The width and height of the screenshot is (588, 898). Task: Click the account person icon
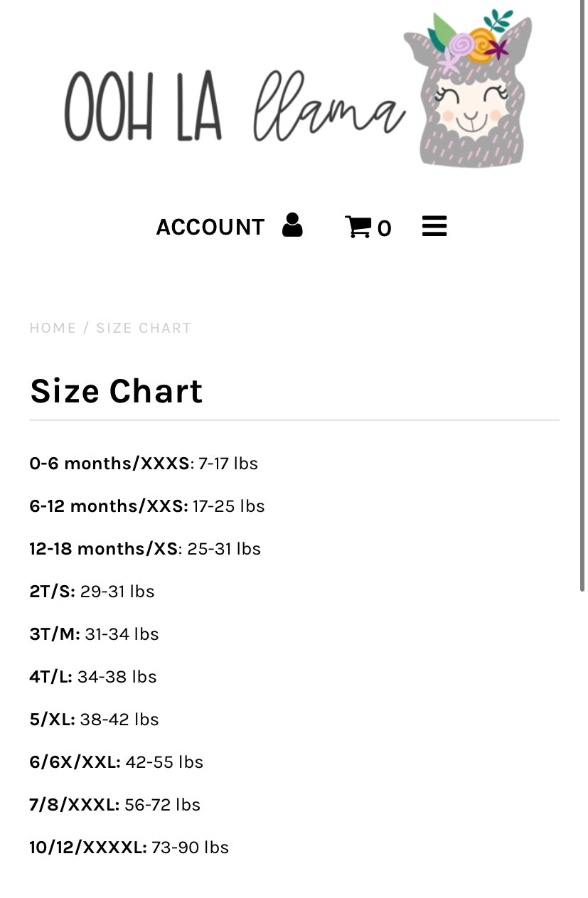(292, 225)
